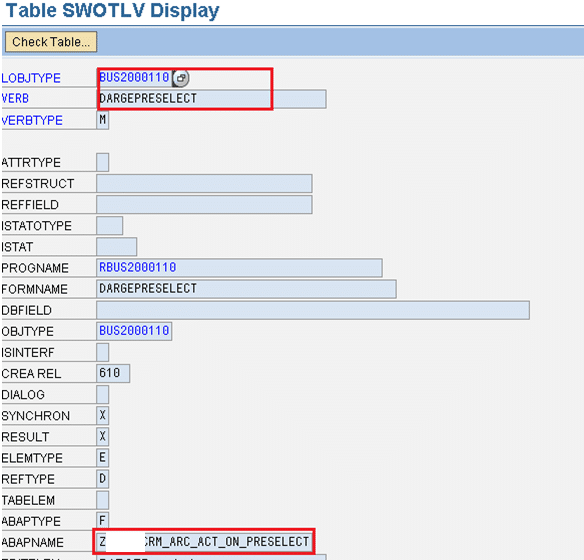The height and width of the screenshot is (560, 584).
Task: Click the CREA REL field showing 610
Action: pos(113,373)
